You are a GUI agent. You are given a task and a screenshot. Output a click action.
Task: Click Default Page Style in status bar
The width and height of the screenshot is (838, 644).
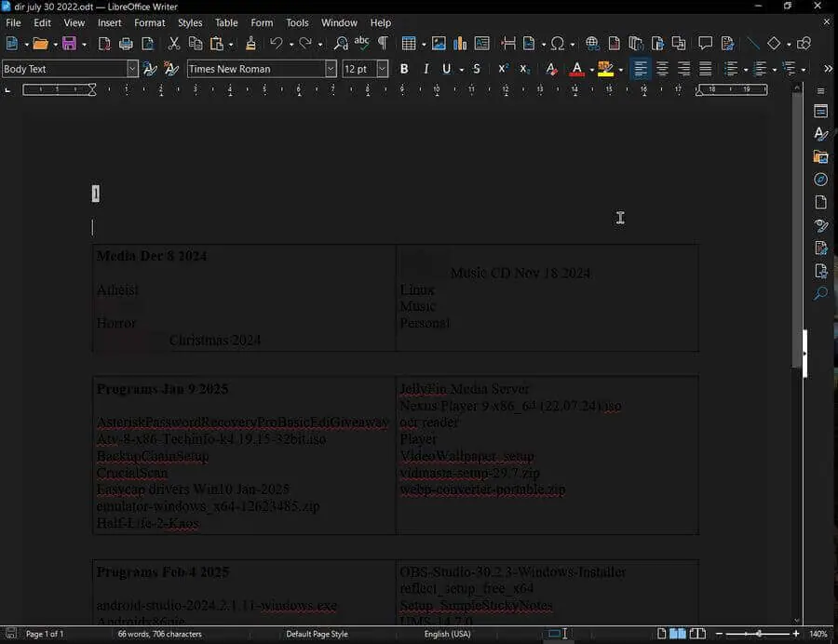click(x=317, y=634)
